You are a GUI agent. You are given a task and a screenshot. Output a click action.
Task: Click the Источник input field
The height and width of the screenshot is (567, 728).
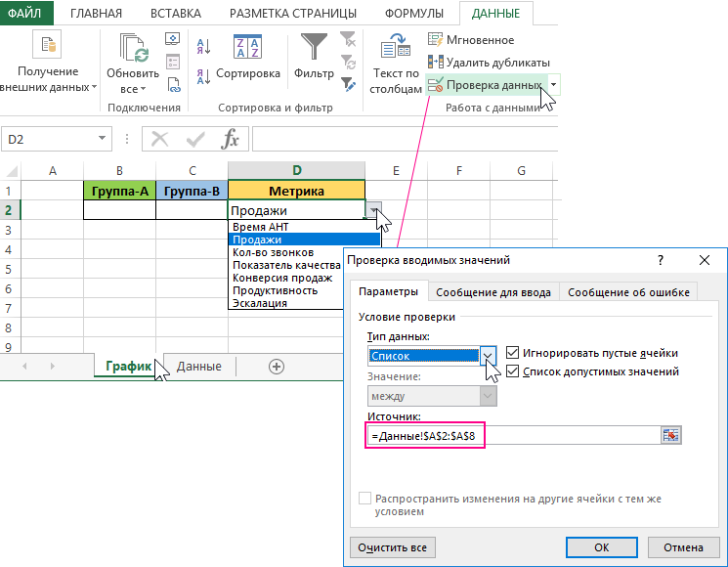point(508,435)
